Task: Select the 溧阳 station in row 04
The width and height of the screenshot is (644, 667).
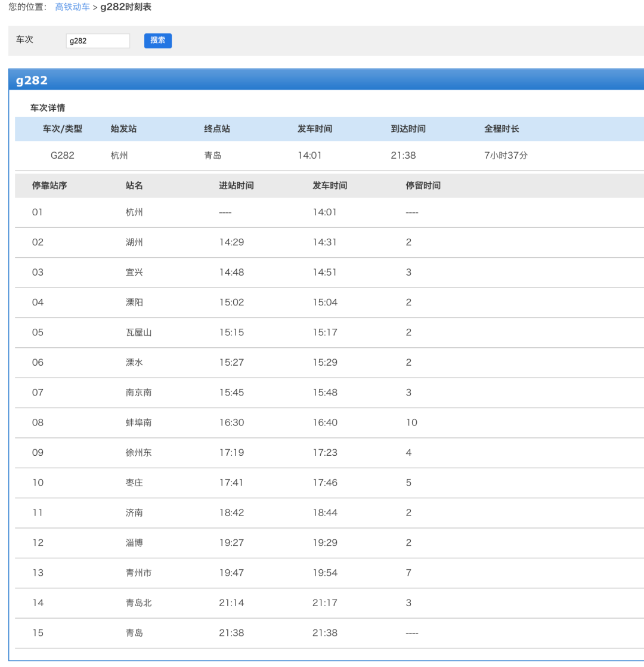Action: pos(134,302)
